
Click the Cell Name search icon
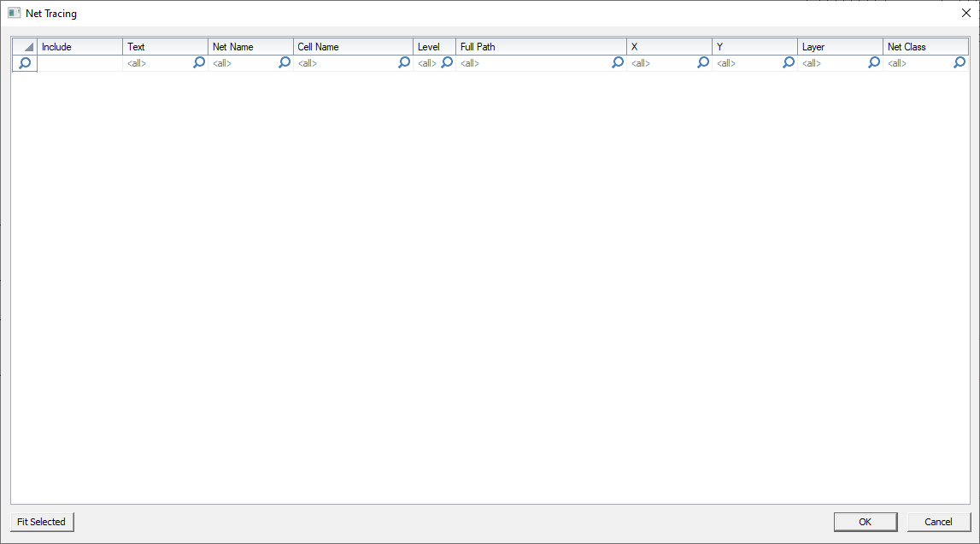click(x=403, y=62)
